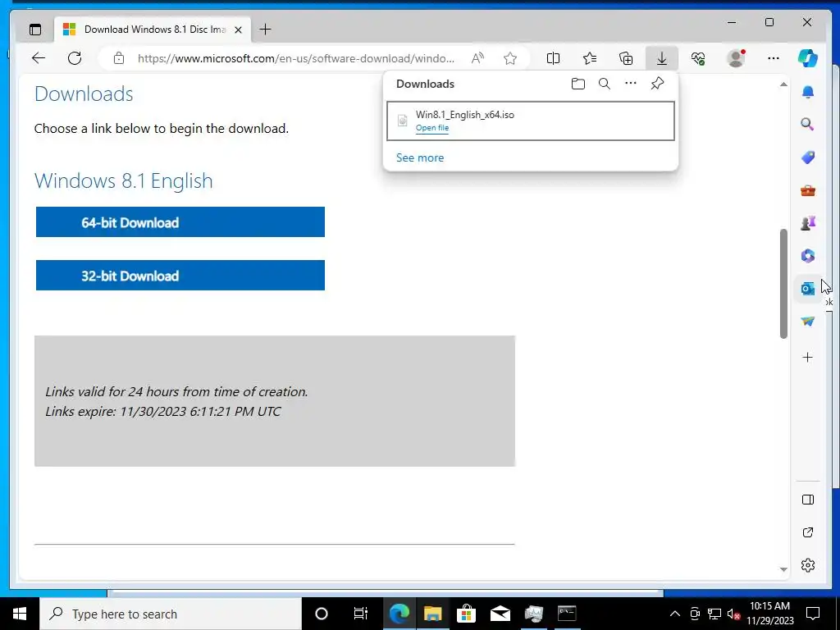Click the muted volume tray icon
840x630 pixels.
click(x=733, y=614)
